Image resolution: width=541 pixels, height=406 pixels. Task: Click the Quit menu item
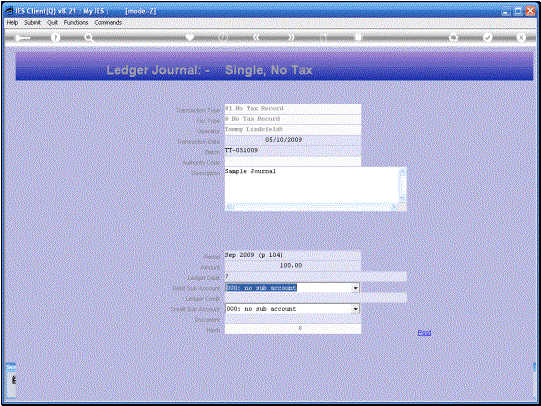(x=52, y=22)
